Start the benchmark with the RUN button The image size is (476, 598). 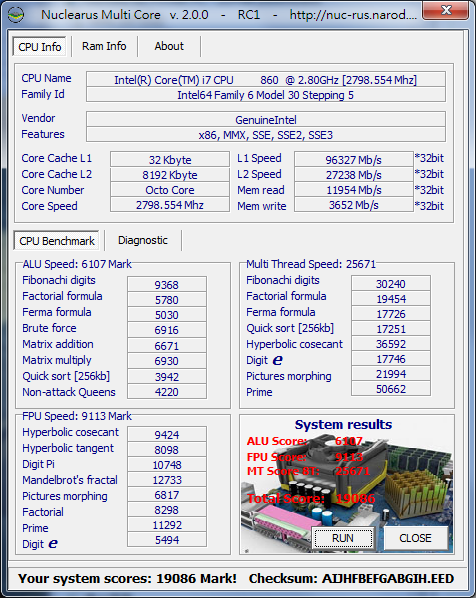point(343,538)
